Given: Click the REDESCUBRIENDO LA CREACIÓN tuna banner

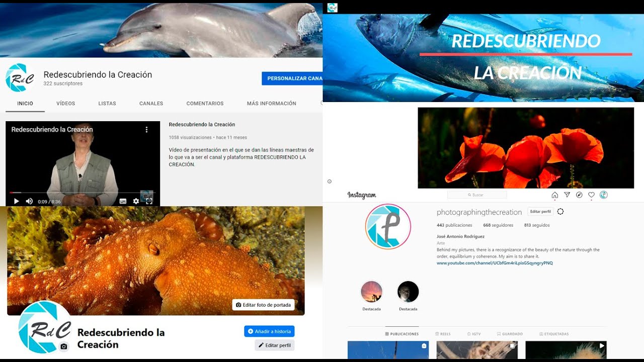Looking at the screenshot, I should tap(483, 58).
